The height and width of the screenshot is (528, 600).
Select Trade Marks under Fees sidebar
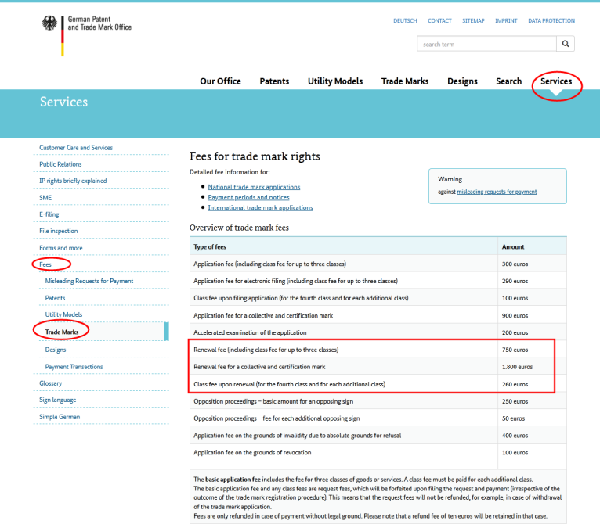pyautogui.click(x=62, y=330)
